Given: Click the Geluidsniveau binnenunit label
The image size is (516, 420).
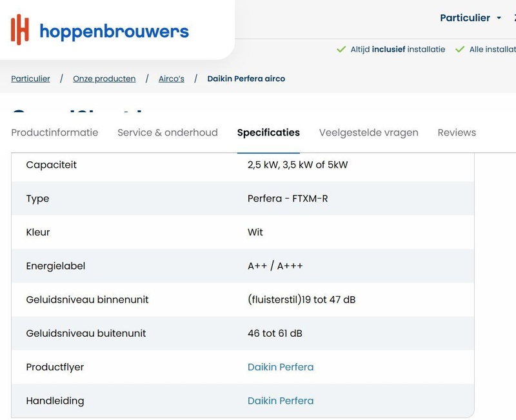Looking at the screenshot, I should 87,299.
